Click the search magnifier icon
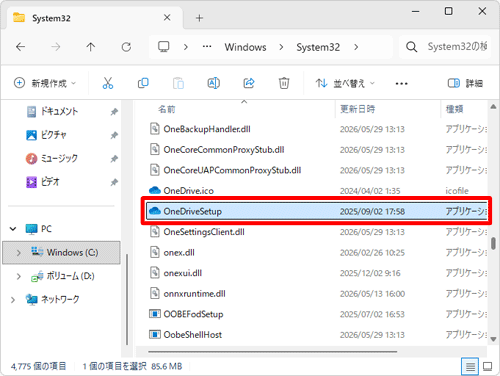 (x=412, y=47)
